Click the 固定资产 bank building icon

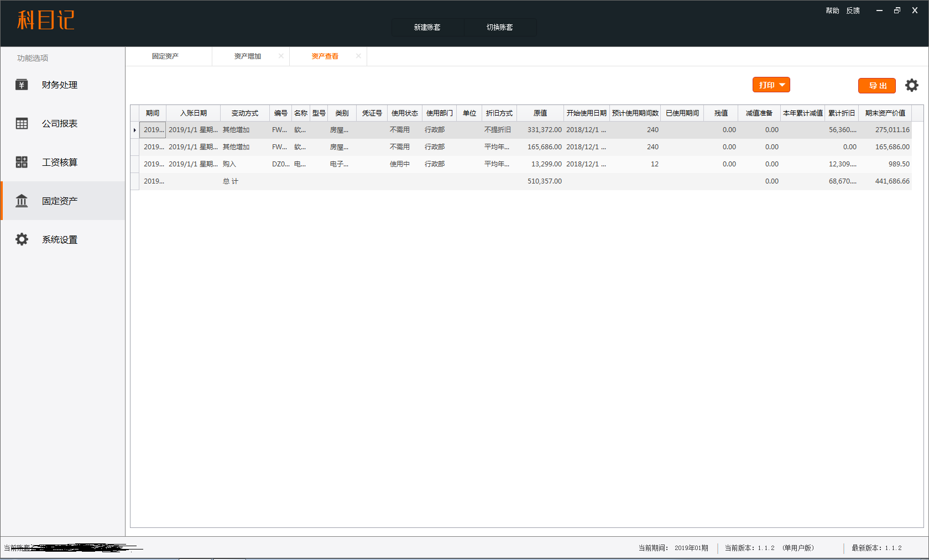(x=22, y=201)
